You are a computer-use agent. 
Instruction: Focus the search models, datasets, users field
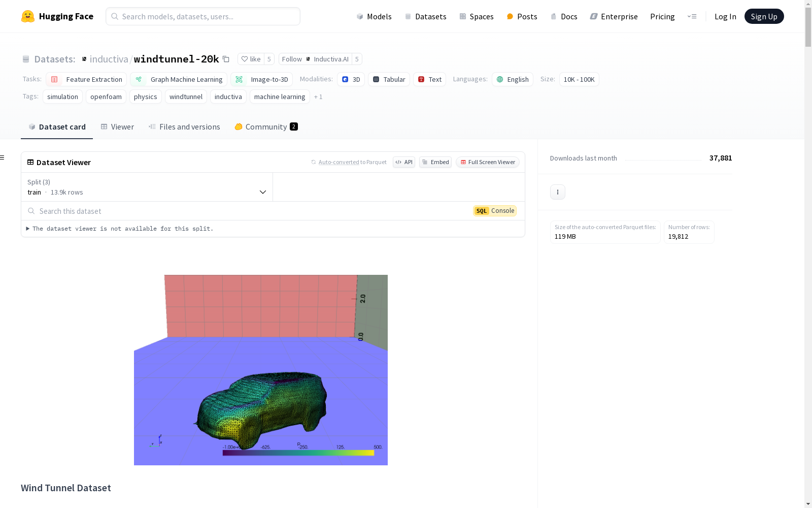(203, 16)
